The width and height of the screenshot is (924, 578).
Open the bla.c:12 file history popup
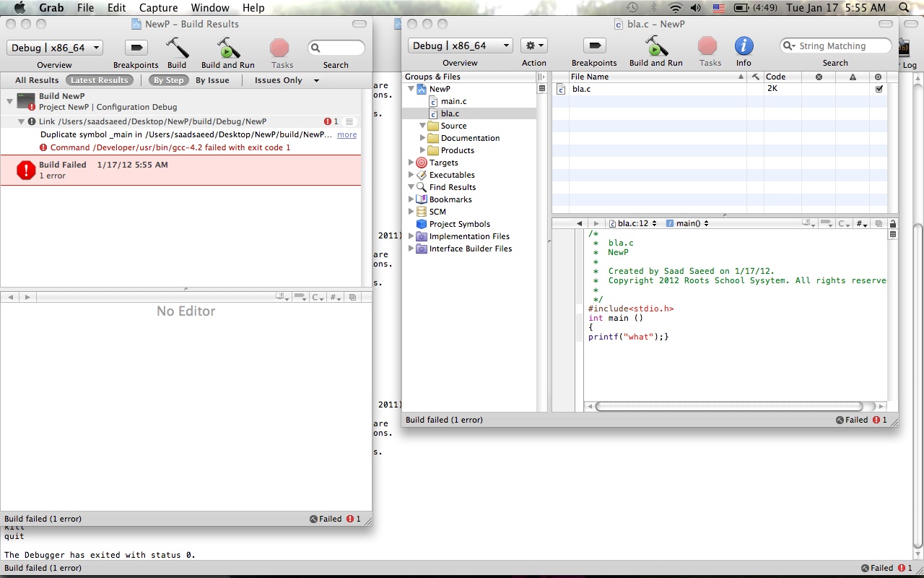click(x=633, y=223)
